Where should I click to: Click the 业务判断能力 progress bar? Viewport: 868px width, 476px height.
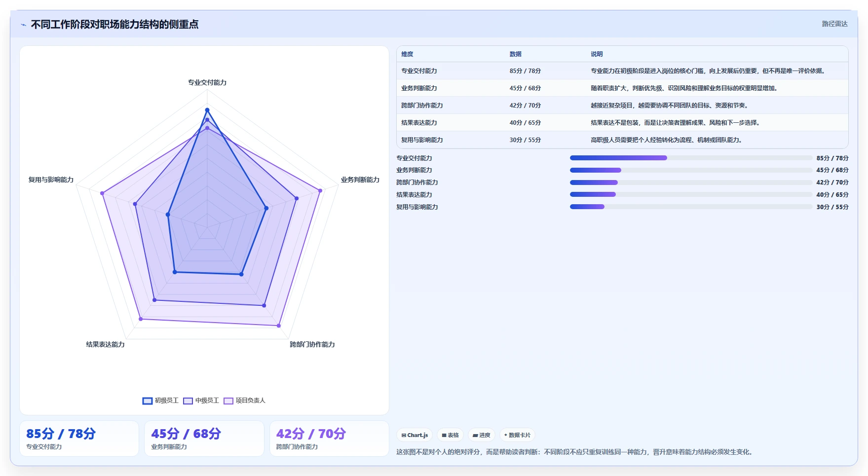(x=691, y=170)
